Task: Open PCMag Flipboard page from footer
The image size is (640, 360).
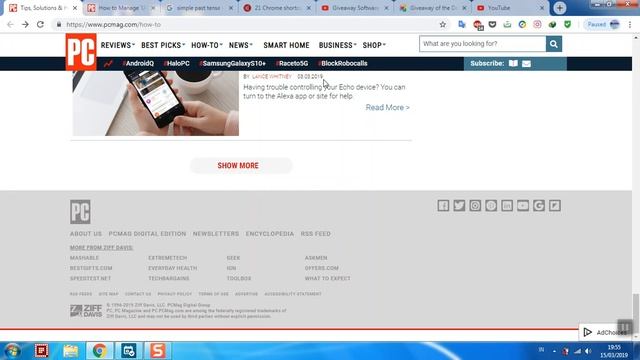Action: point(555,205)
